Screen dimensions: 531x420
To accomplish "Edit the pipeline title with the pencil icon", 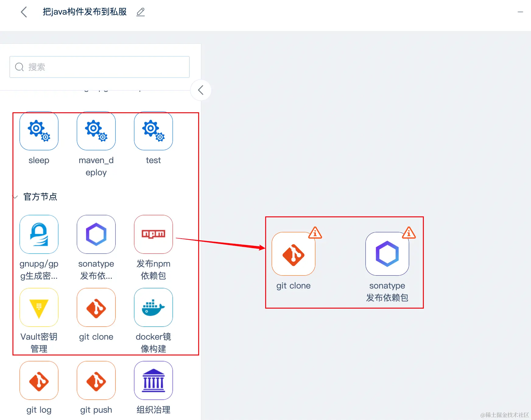I will tap(140, 12).
